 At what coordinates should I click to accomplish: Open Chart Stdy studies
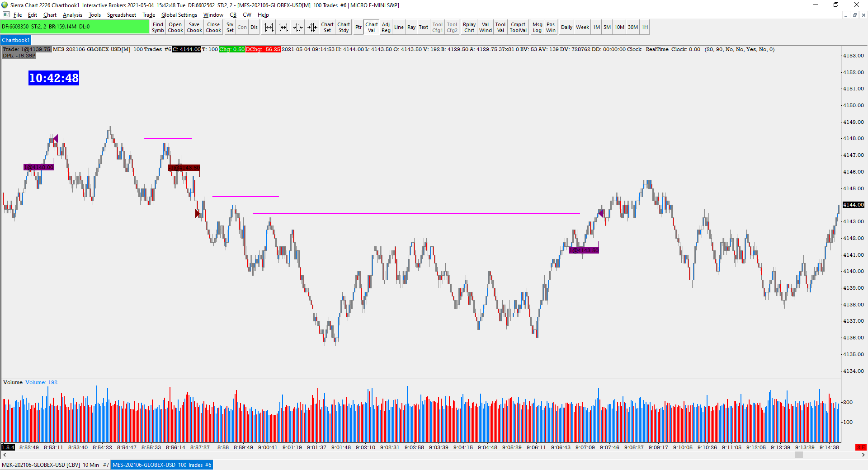click(x=344, y=27)
